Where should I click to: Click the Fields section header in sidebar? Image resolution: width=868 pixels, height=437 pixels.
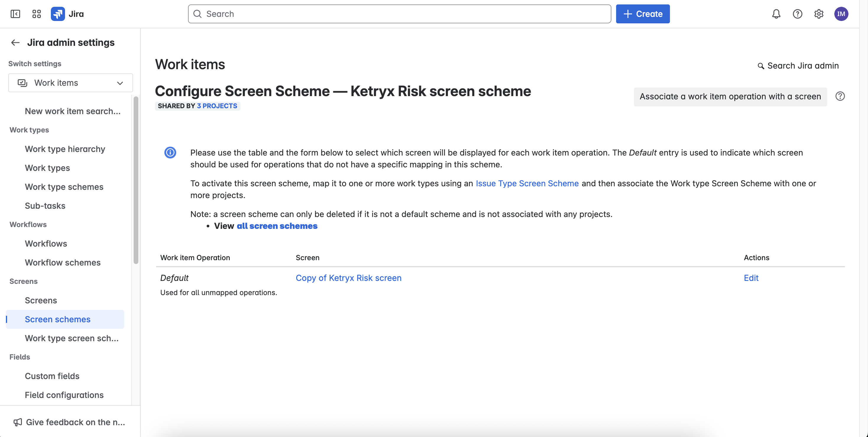click(x=20, y=357)
